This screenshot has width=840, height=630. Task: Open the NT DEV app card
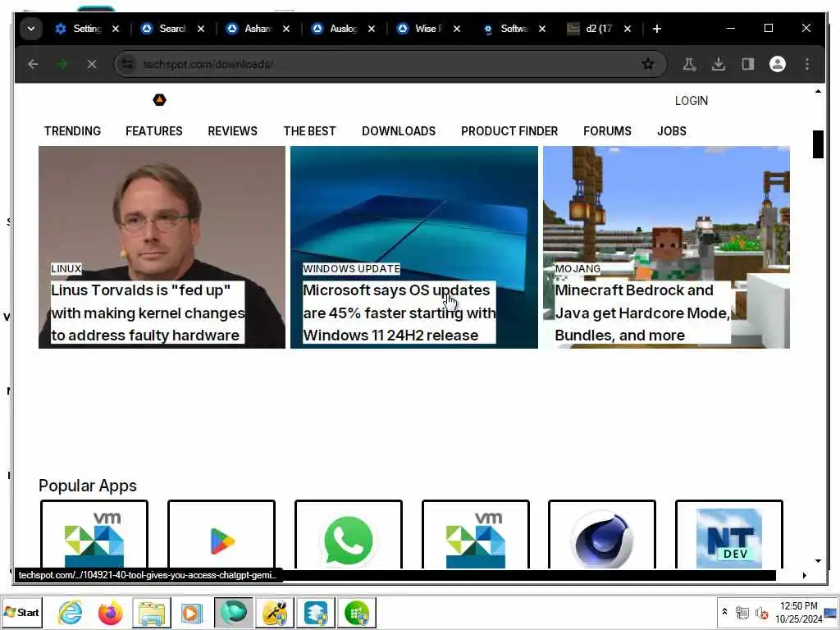[729, 535]
